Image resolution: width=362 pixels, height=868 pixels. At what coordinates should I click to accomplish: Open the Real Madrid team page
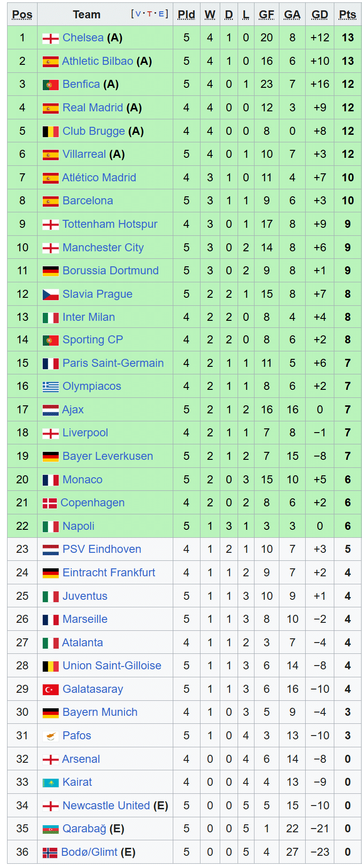[92, 108]
